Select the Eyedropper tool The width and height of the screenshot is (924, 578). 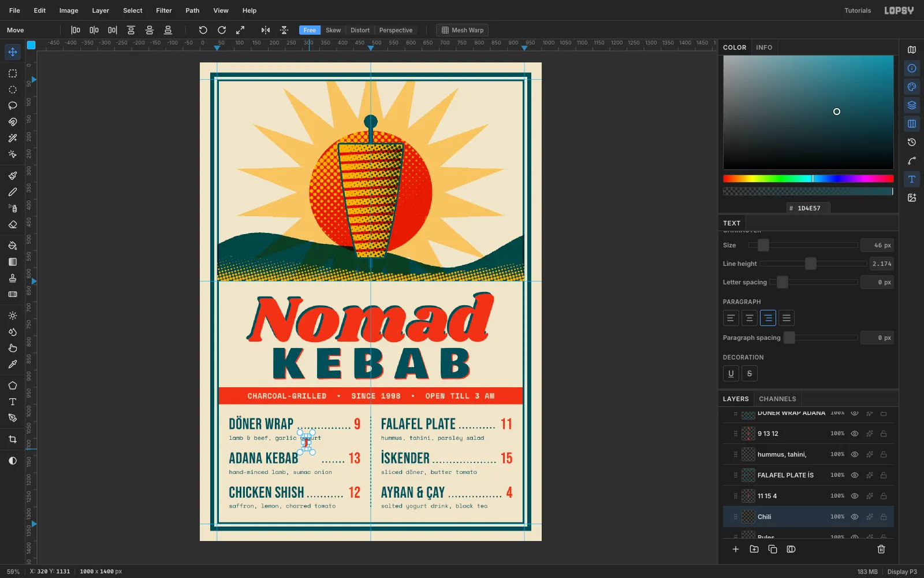(x=13, y=364)
